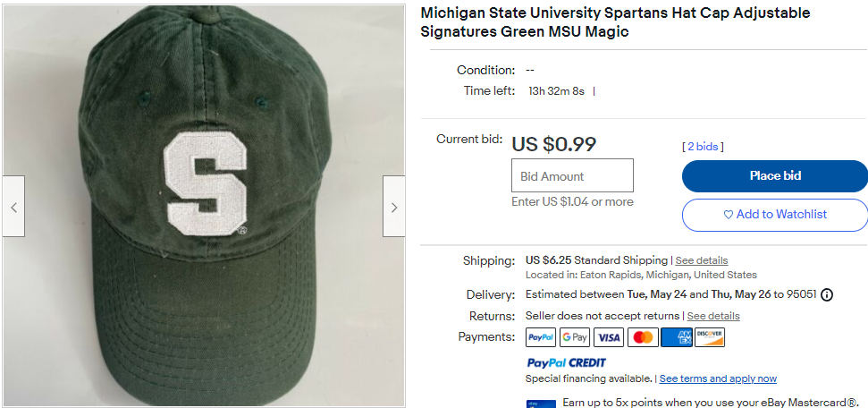Click the Google Pay payment icon
The height and width of the screenshot is (408, 868).
[574, 337]
